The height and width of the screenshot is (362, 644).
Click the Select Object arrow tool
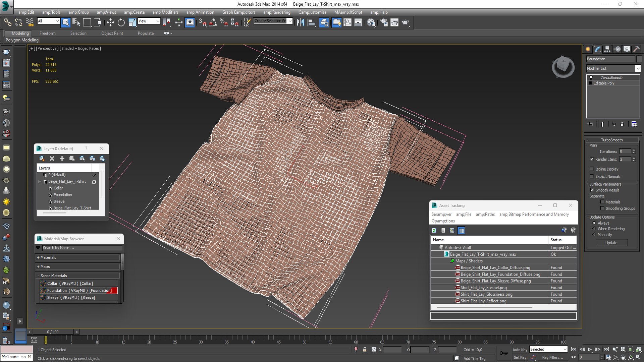(66, 22)
